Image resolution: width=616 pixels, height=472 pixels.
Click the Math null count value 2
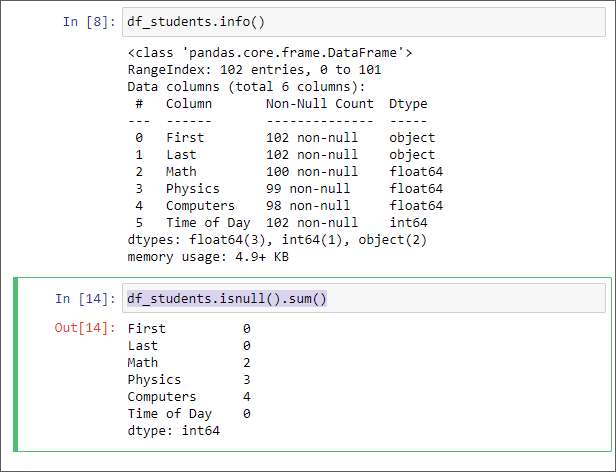[x=246, y=362]
